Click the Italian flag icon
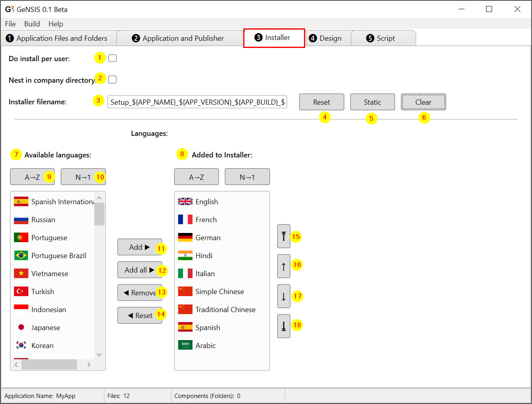 tap(185, 273)
